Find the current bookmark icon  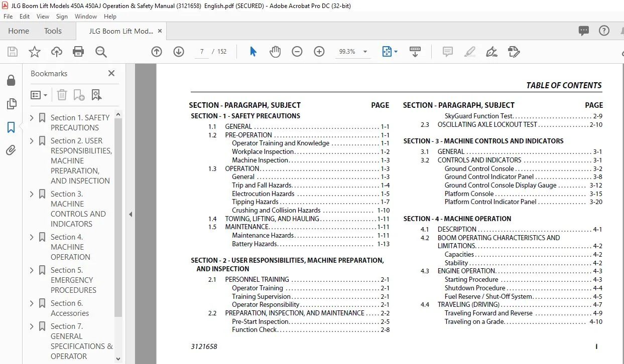click(x=96, y=95)
